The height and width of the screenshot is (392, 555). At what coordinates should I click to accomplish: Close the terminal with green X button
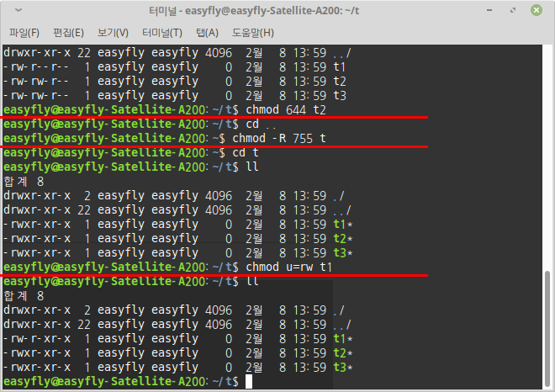[x=536, y=10]
